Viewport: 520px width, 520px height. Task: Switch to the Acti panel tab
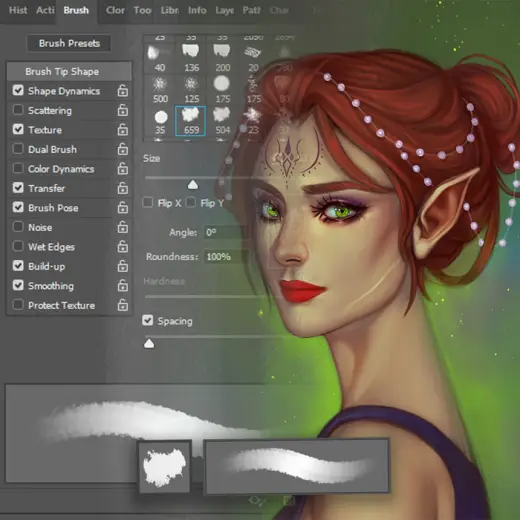pyautogui.click(x=45, y=10)
